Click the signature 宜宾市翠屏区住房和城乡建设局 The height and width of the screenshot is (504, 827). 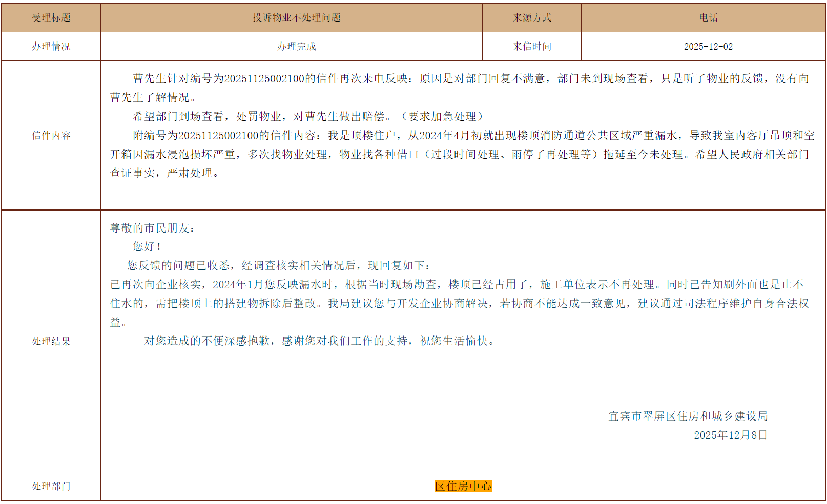click(x=688, y=416)
